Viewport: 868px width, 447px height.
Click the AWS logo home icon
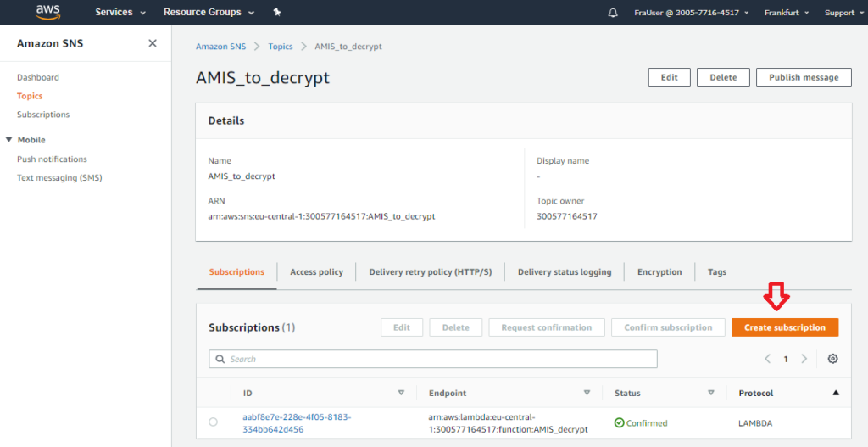(47, 12)
